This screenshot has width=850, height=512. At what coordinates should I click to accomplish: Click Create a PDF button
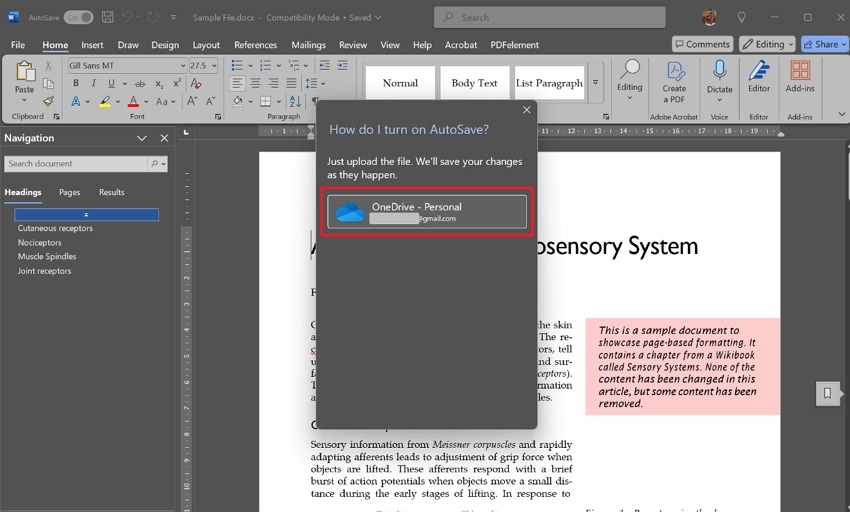[x=674, y=82]
